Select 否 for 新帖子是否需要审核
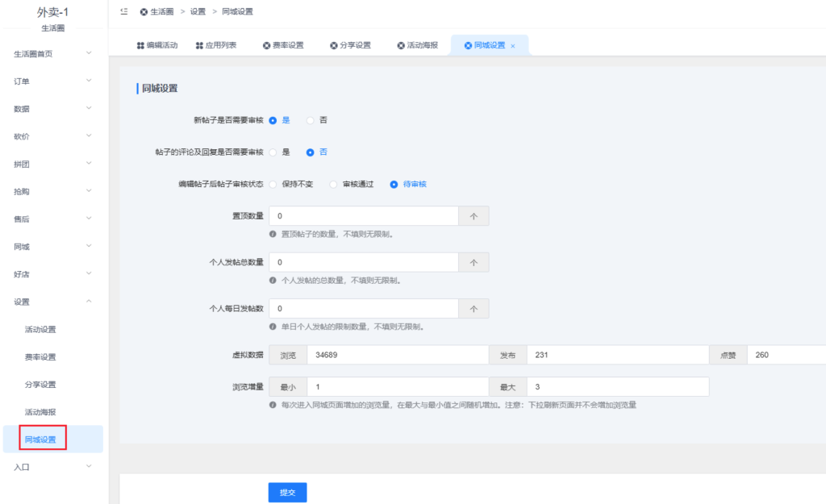 311,120
